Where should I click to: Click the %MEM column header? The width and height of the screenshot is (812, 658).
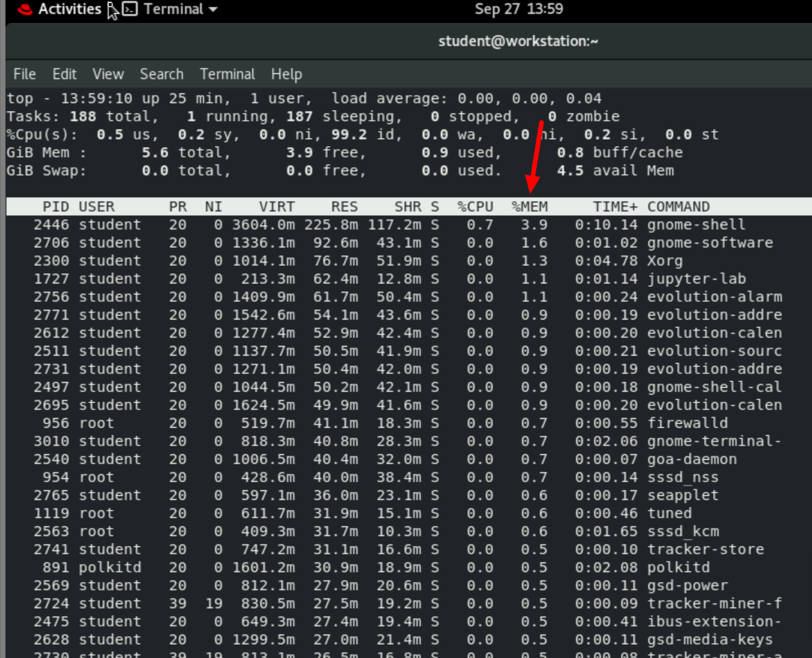coord(529,207)
